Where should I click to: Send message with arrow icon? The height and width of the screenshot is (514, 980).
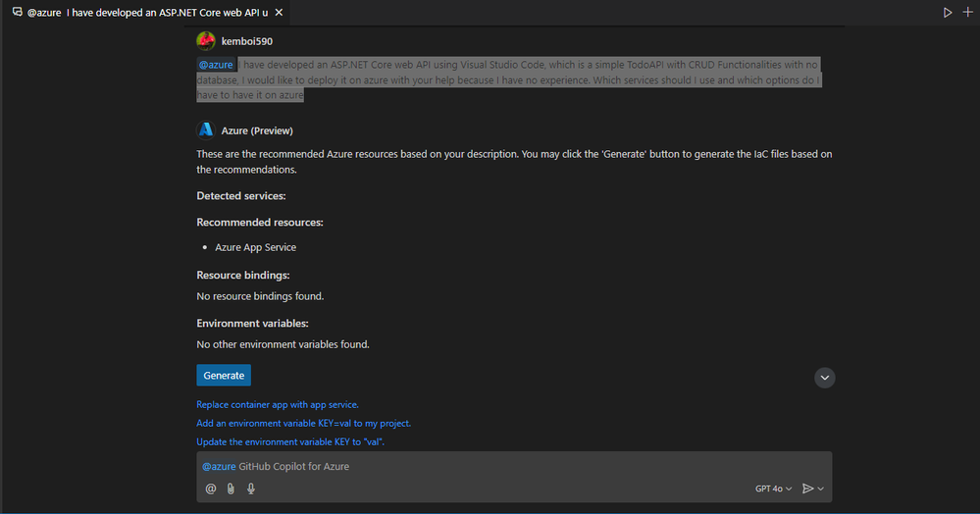click(807, 488)
